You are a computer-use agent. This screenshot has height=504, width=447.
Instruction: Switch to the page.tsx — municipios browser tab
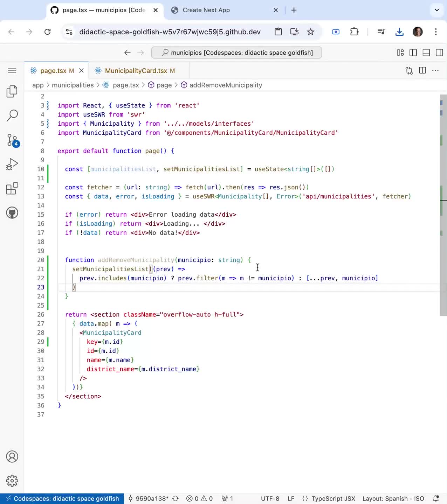coord(104,10)
